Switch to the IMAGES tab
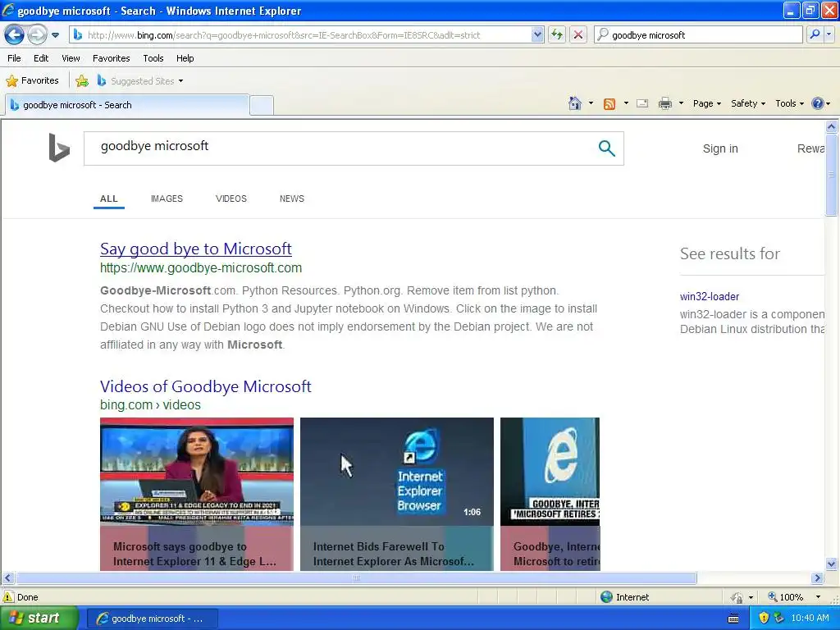 coord(167,199)
